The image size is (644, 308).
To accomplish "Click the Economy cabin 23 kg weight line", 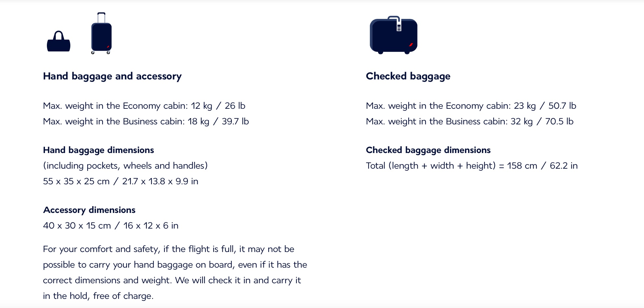I will 471,106.
